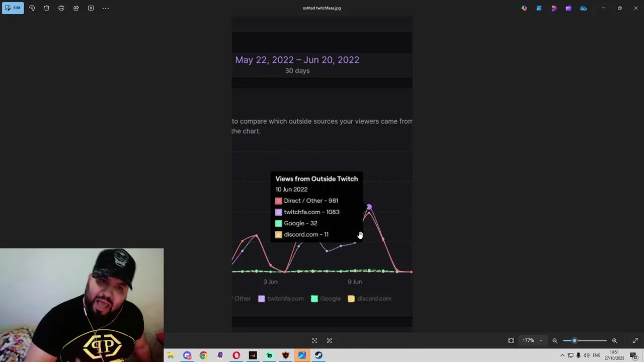Click the zoom slider handle
The height and width of the screenshot is (362, 644).
coord(575,340)
